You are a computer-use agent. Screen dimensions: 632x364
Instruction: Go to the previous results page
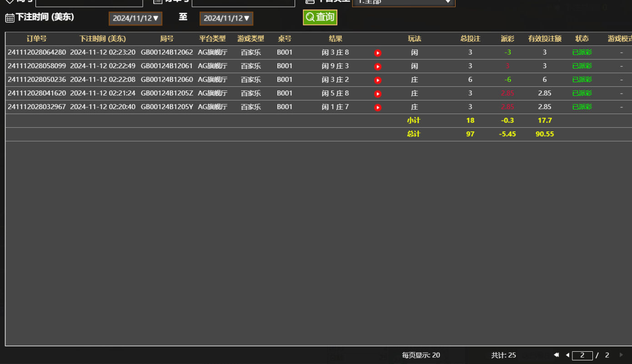pyautogui.click(x=567, y=355)
